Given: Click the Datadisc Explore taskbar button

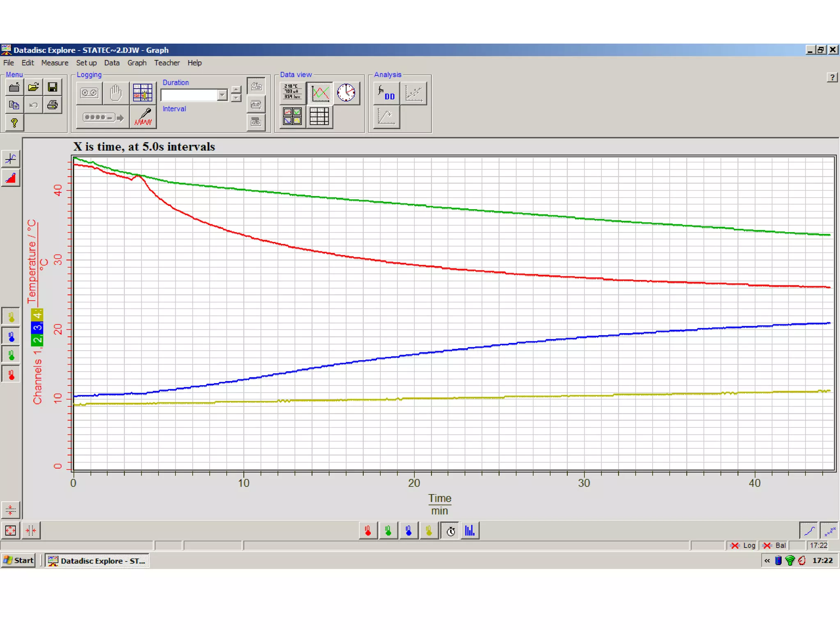Looking at the screenshot, I should [97, 561].
